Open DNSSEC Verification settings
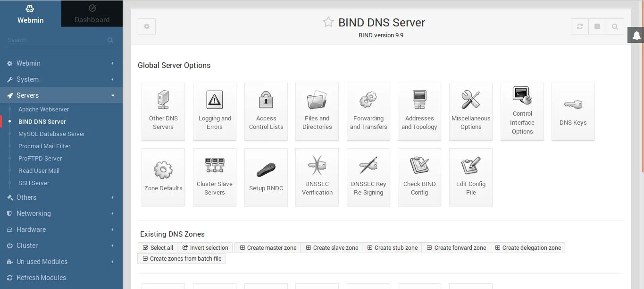The width and height of the screenshot is (644, 289). coord(317,178)
